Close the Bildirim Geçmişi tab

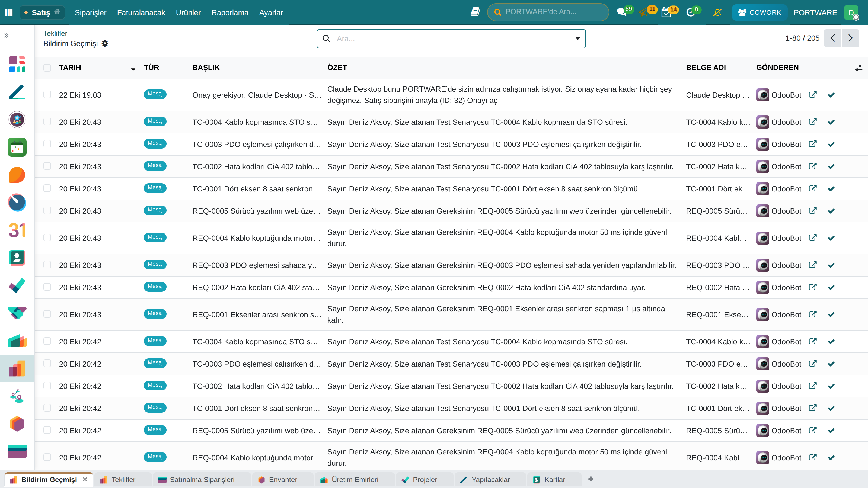(85, 479)
